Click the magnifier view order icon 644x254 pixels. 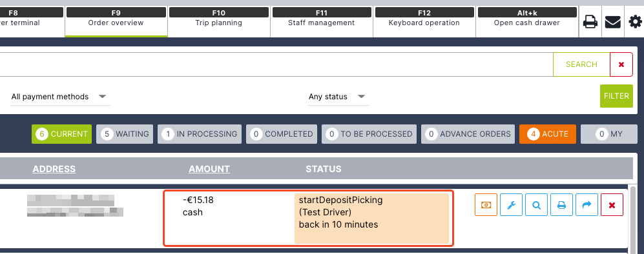536,205
